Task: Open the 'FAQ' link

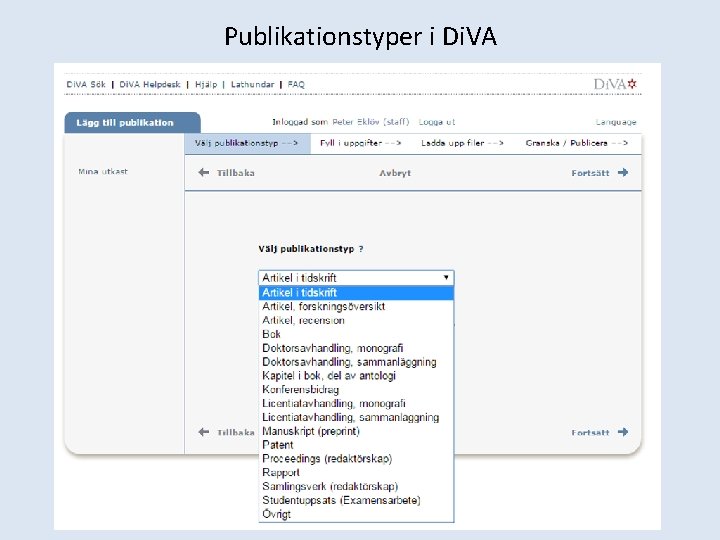Action: coord(296,84)
